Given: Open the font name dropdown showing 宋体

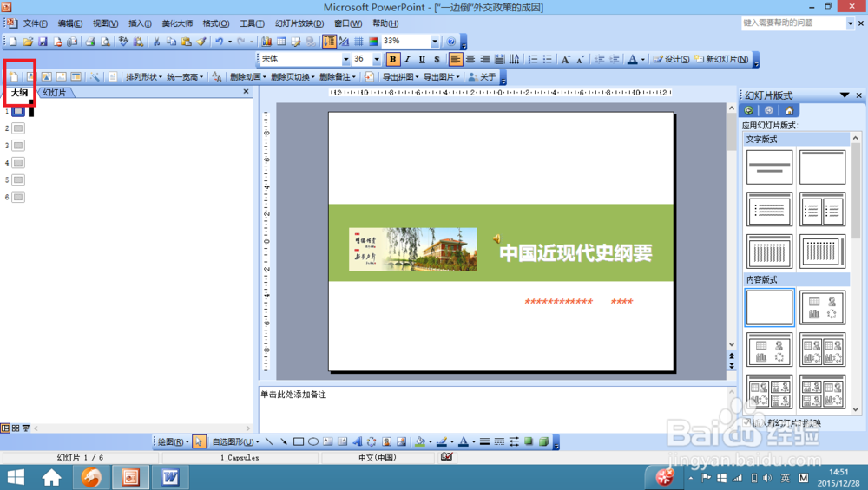Looking at the screenshot, I should click(x=346, y=59).
